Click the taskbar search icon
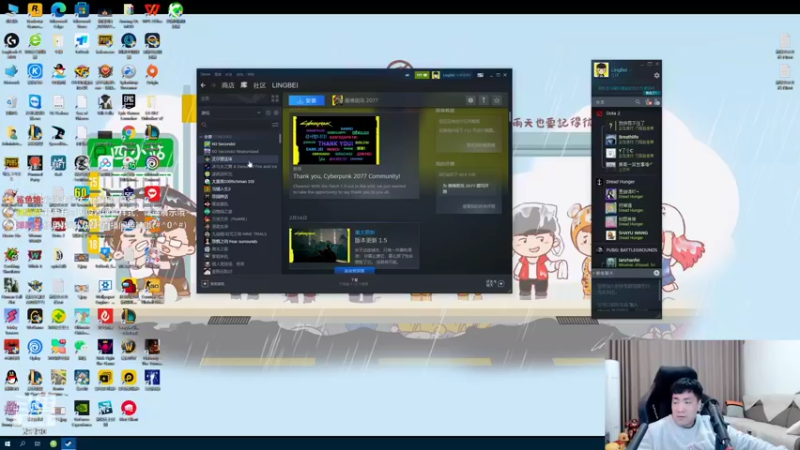800x450 pixels. click(x=22, y=444)
